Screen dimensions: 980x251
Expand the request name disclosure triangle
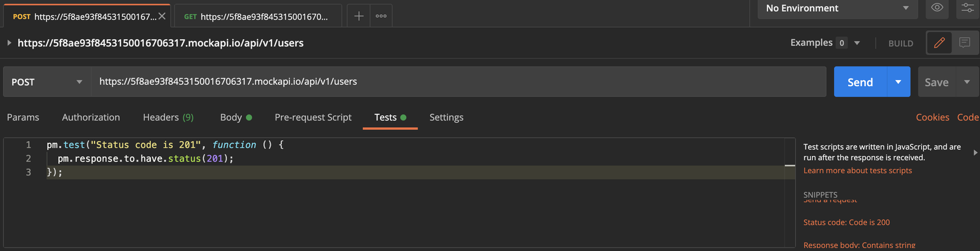[x=9, y=43]
